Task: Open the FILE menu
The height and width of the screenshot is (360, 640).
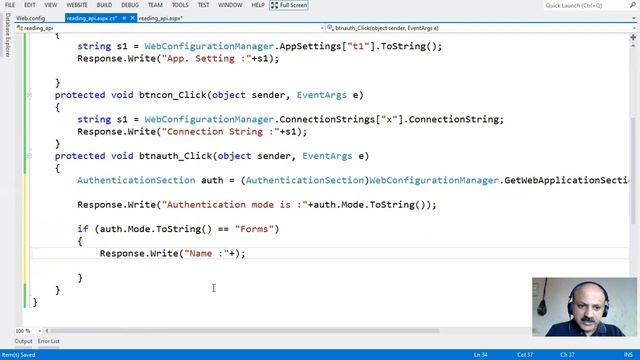Action: (10, 5)
